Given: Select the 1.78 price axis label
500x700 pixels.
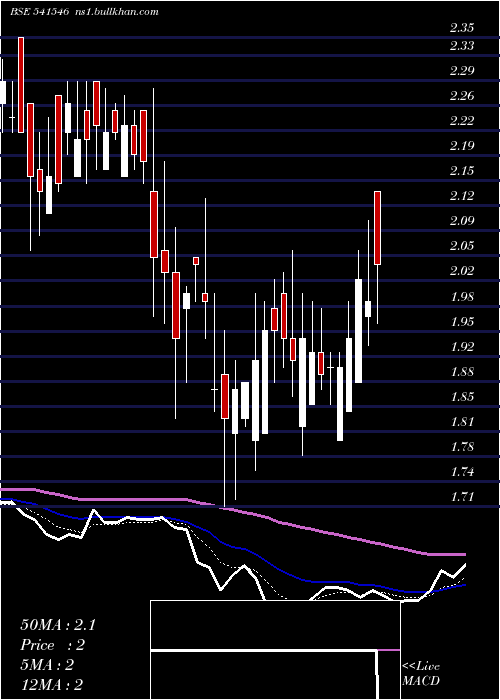Looking at the screenshot, I should pos(462,446).
